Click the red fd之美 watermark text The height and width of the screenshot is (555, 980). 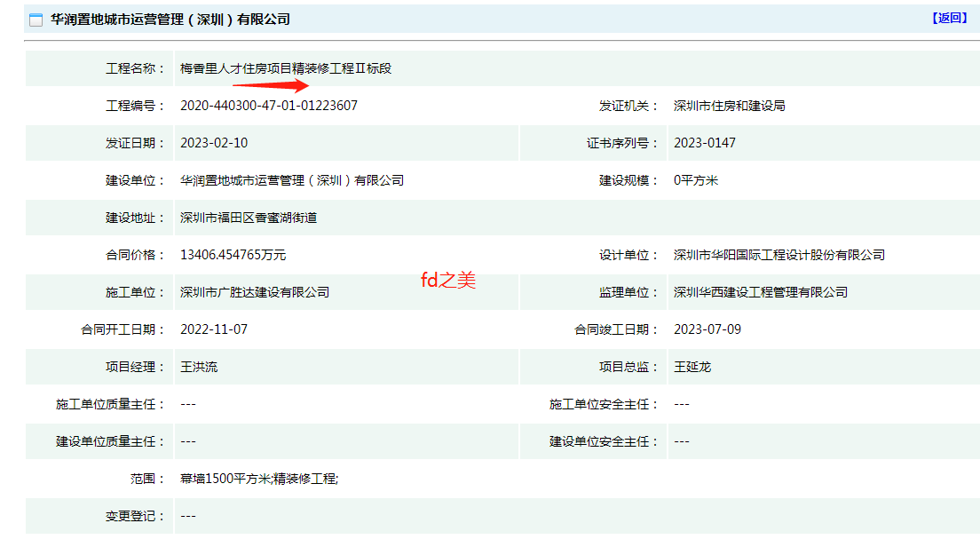tap(448, 281)
